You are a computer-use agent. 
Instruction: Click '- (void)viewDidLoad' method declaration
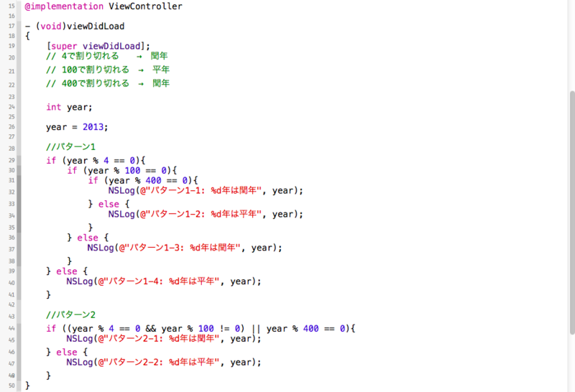(x=75, y=27)
